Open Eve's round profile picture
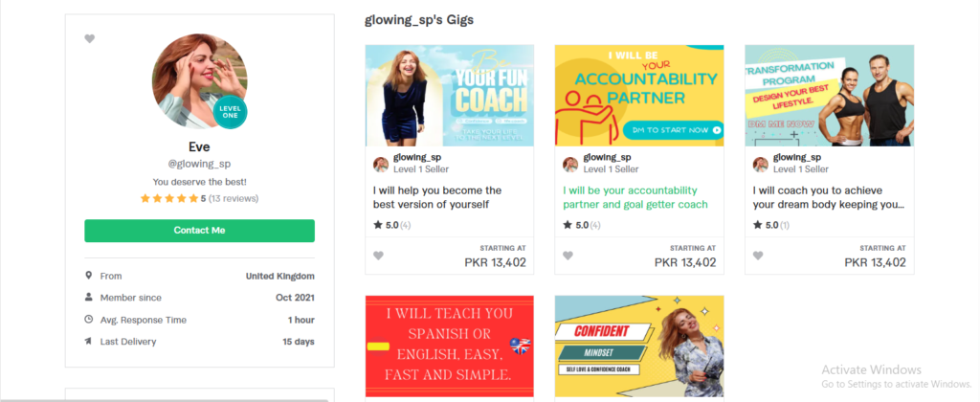980x402 pixels. click(199, 82)
